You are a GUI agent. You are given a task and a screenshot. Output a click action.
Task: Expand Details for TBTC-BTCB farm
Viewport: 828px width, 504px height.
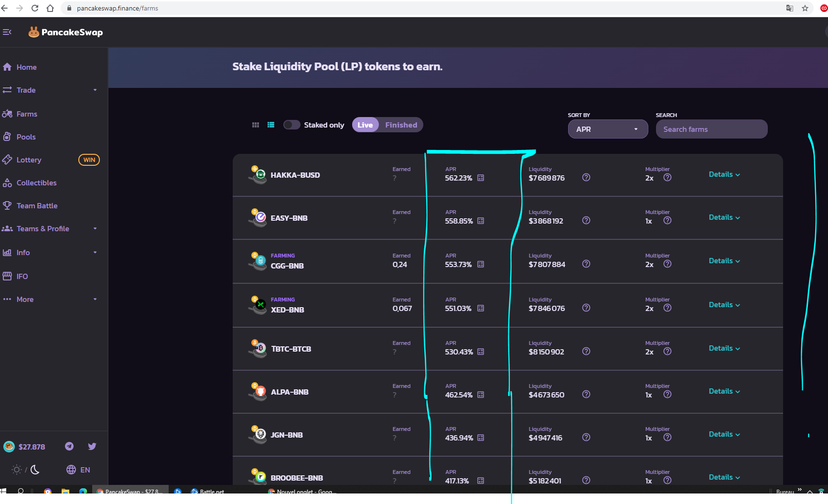coord(724,348)
